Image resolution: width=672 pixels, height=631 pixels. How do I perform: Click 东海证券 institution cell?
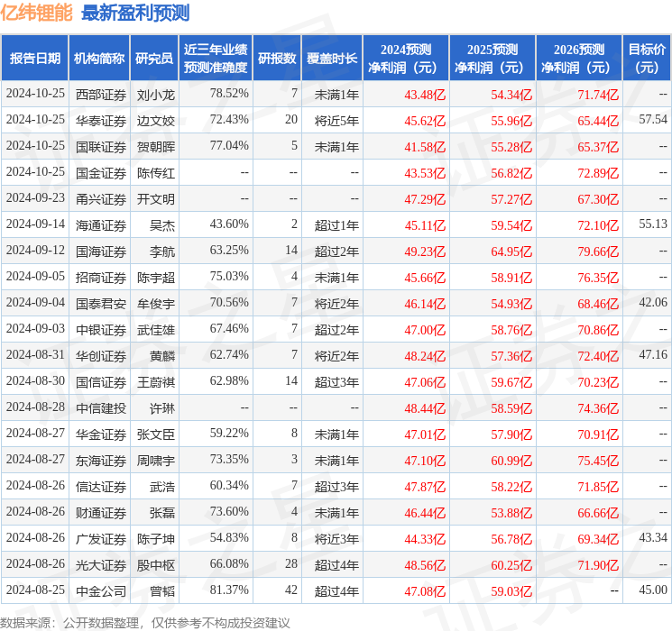tap(101, 461)
